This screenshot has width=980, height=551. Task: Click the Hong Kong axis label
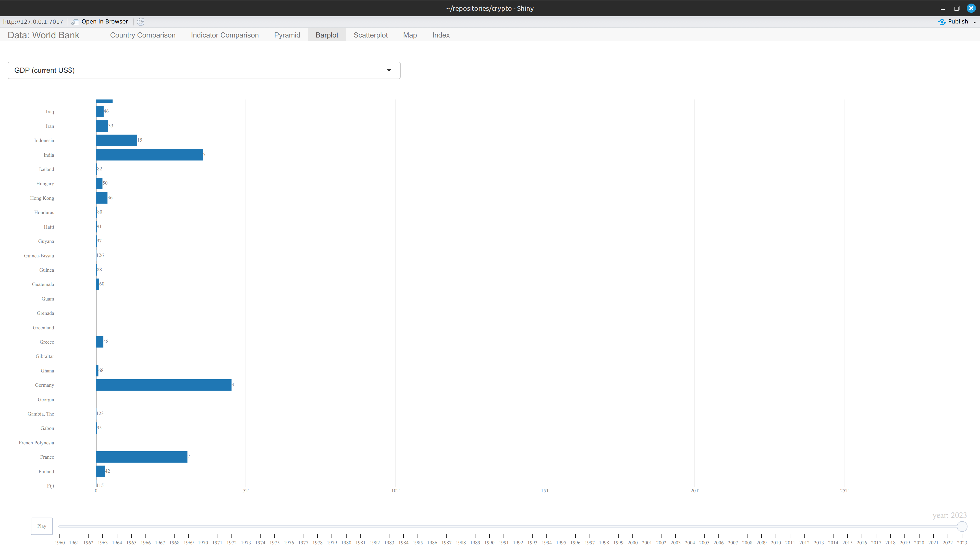[x=42, y=198]
